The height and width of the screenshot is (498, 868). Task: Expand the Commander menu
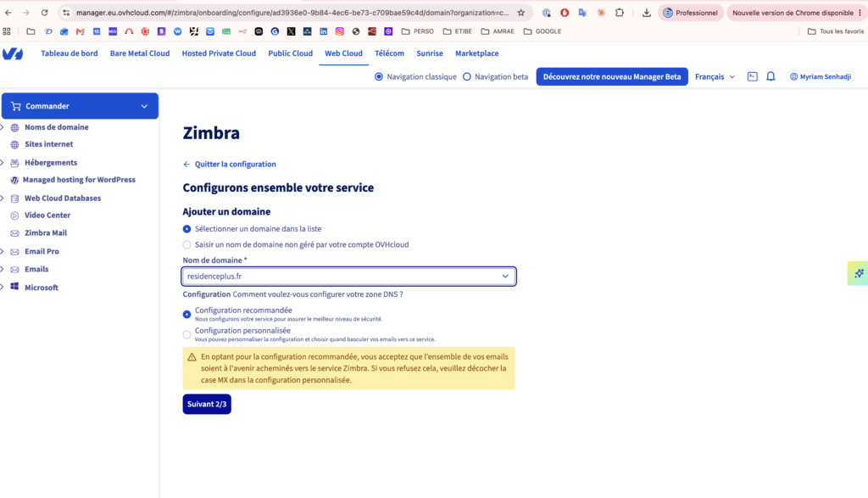point(80,106)
